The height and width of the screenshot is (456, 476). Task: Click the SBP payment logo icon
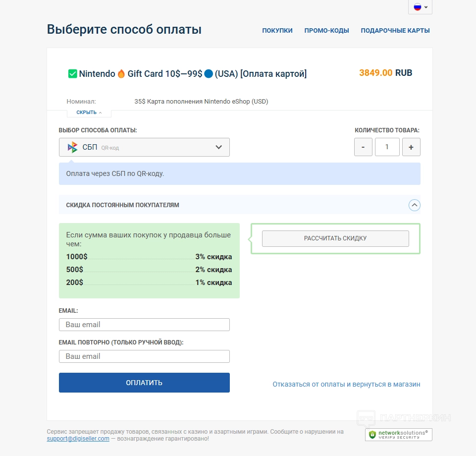pyautogui.click(x=73, y=147)
